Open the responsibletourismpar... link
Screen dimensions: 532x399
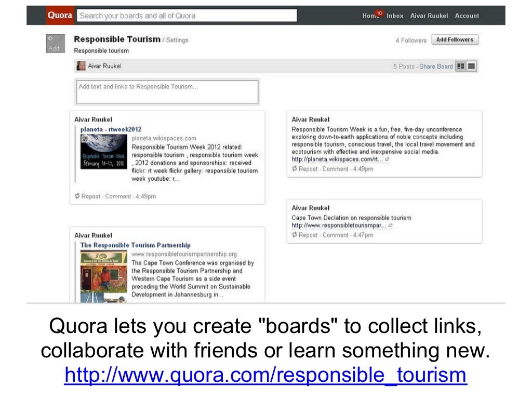pyautogui.click(x=339, y=225)
